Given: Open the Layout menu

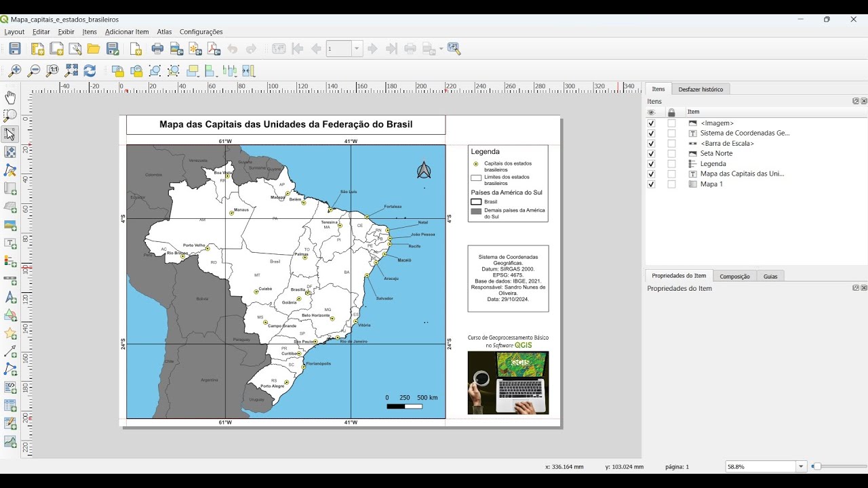Looking at the screenshot, I should (x=14, y=32).
